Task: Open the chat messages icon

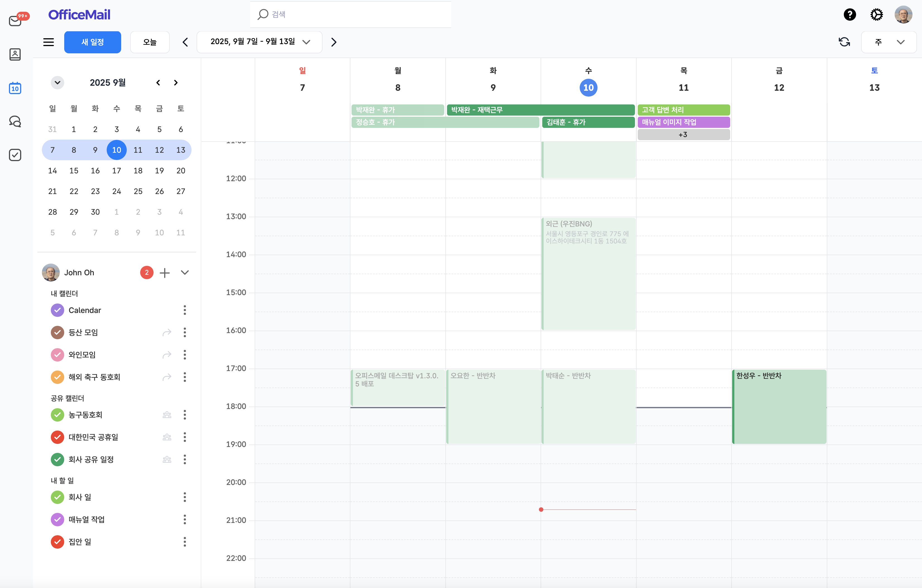Action: tap(15, 121)
